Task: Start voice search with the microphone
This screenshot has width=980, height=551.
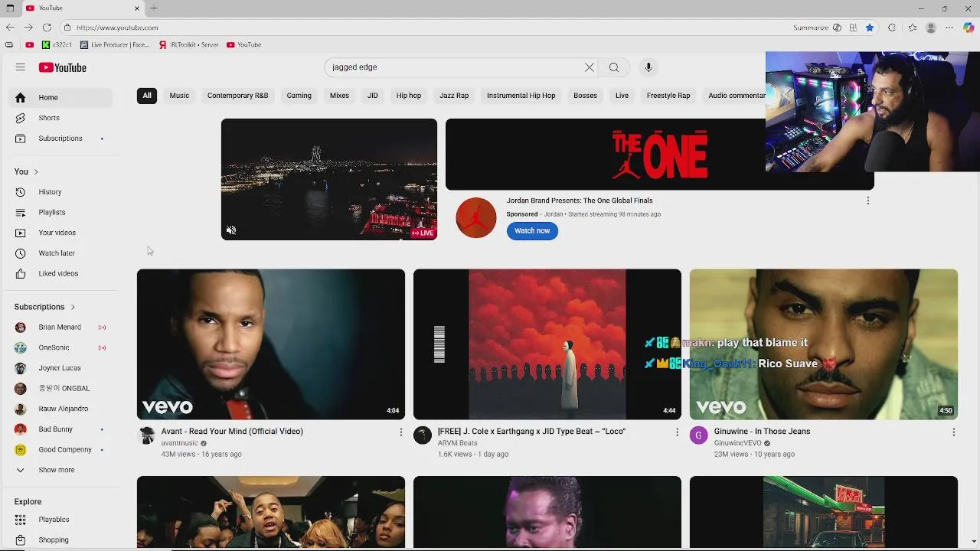Action: pyautogui.click(x=648, y=67)
